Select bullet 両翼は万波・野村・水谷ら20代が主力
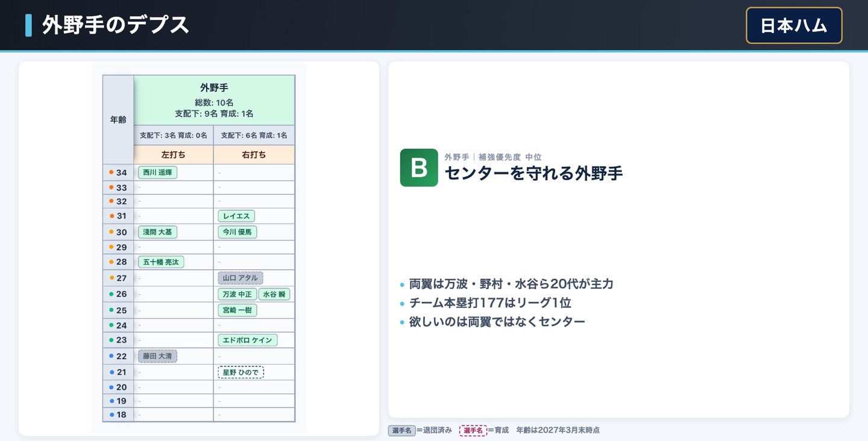Image resolution: width=868 pixels, height=441 pixels. click(511, 284)
